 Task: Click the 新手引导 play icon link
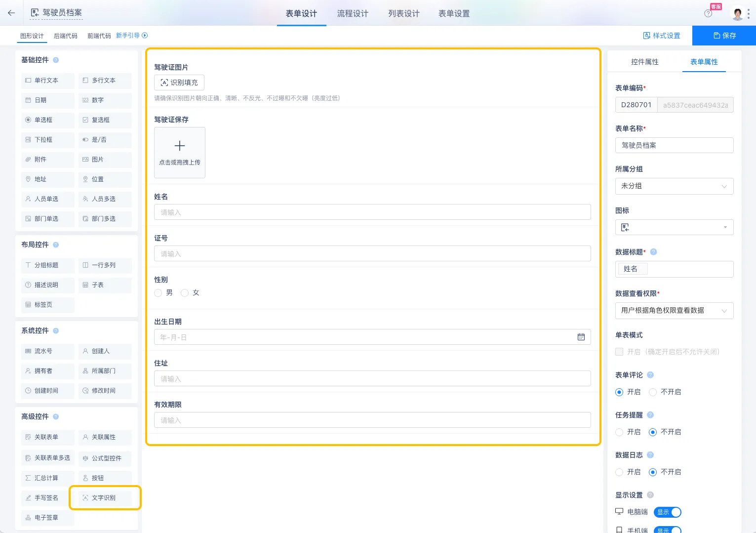(132, 36)
